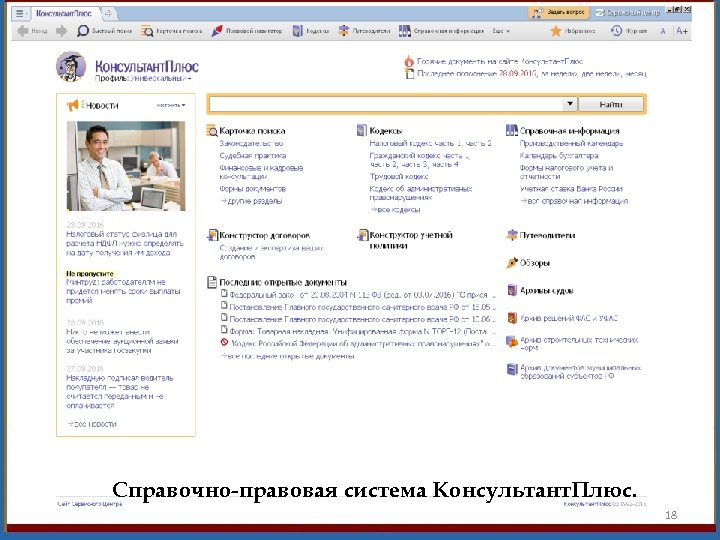Launch Правовой навигатор from the toolbar
The image size is (720, 540).
(x=247, y=31)
